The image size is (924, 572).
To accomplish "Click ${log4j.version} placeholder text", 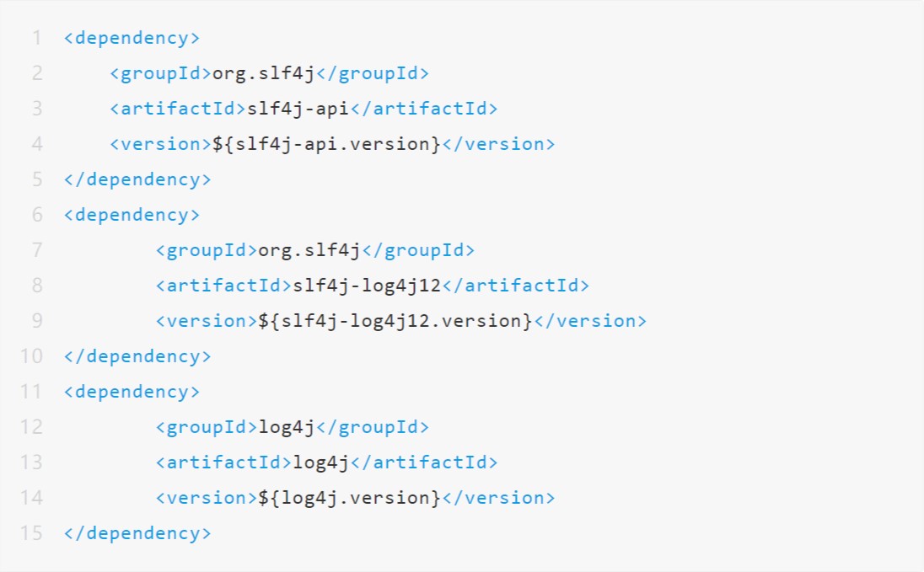I will point(349,498).
